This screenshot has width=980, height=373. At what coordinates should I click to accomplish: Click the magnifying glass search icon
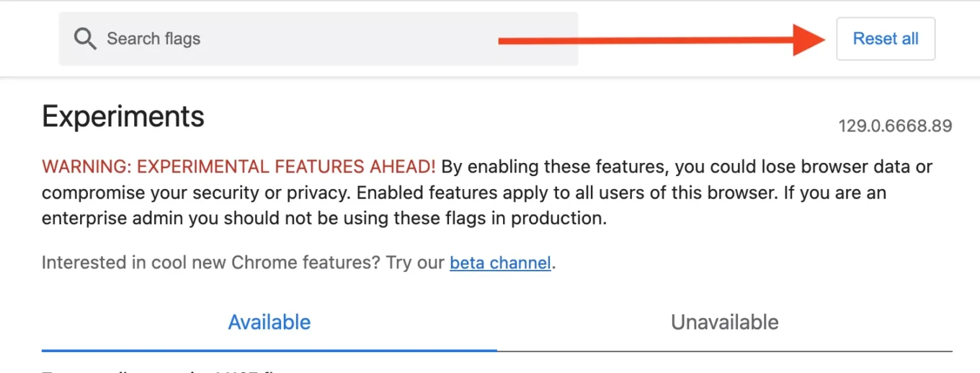coord(85,39)
